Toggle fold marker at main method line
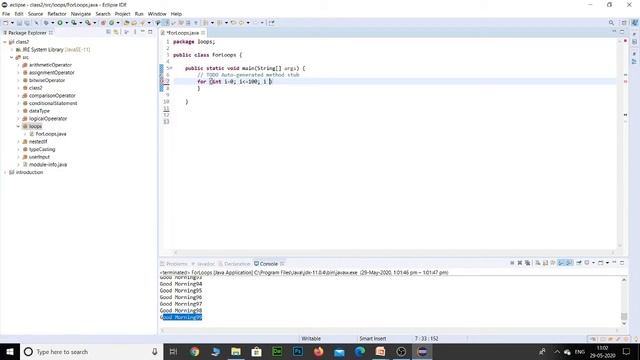Viewport: 640px width, 360px height. [171, 68]
